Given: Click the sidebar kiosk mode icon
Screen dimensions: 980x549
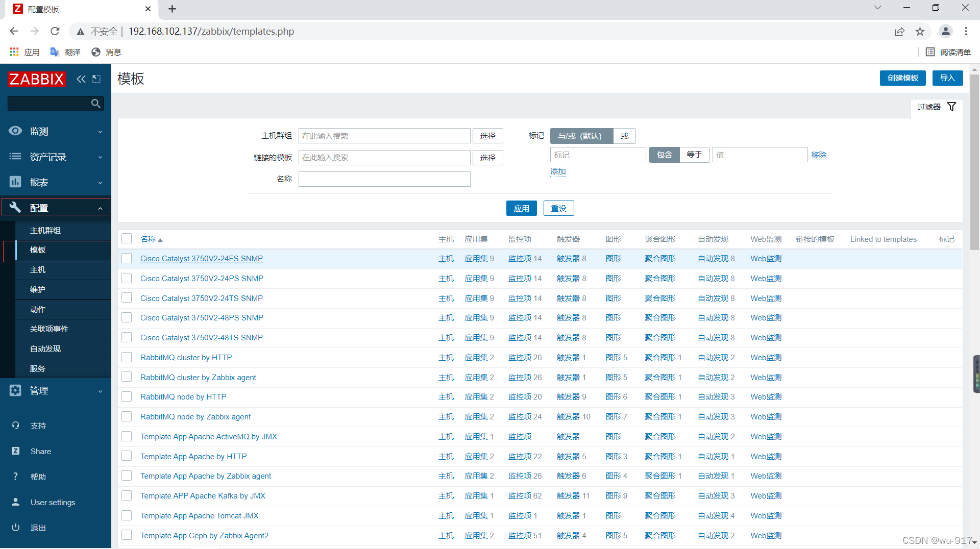Looking at the screenshot, I should point(96,79).
